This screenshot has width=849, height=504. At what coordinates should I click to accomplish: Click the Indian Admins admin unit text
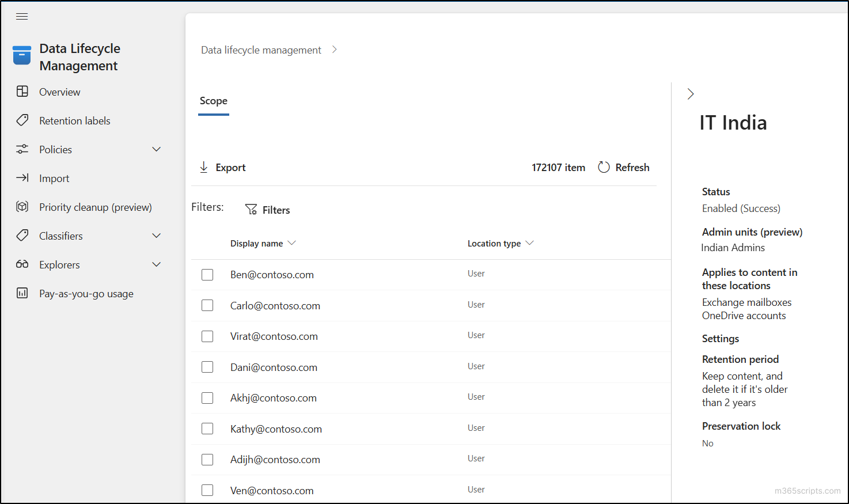coord(733,248)
